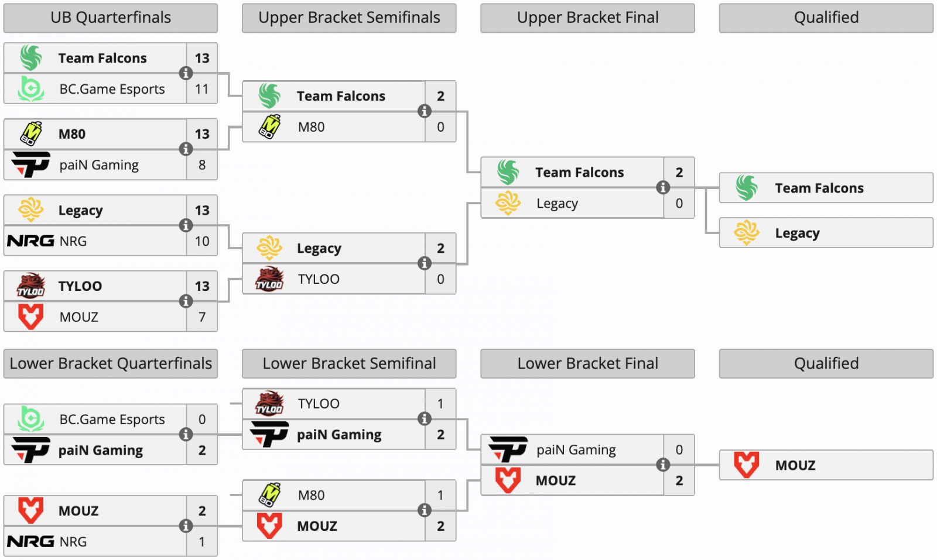The image size is (937, 560).
Task: Click Team Falcons logo in Qualified column
Action: 747,188
